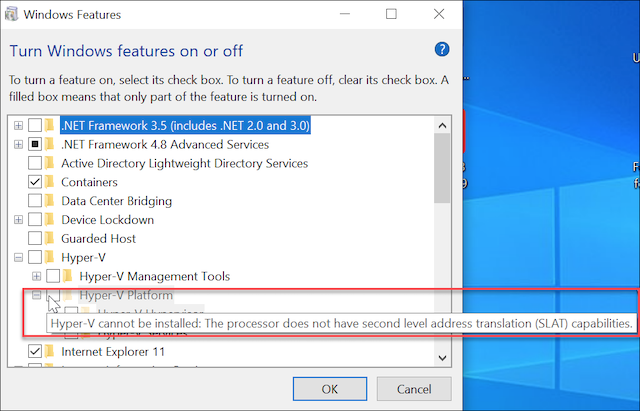Select the .NET Framework 4.8 Advanced Services label

click(165, 144)
